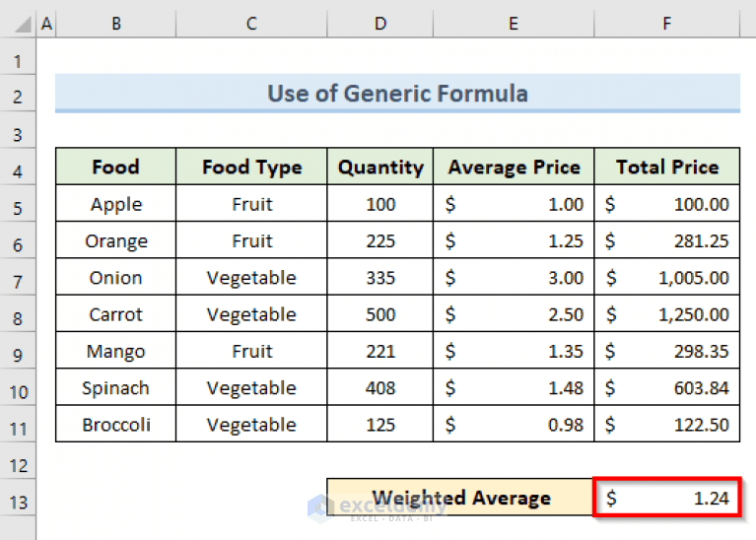Select the 'Onion' cell
756x540 pixels.
tap(116, 277)
